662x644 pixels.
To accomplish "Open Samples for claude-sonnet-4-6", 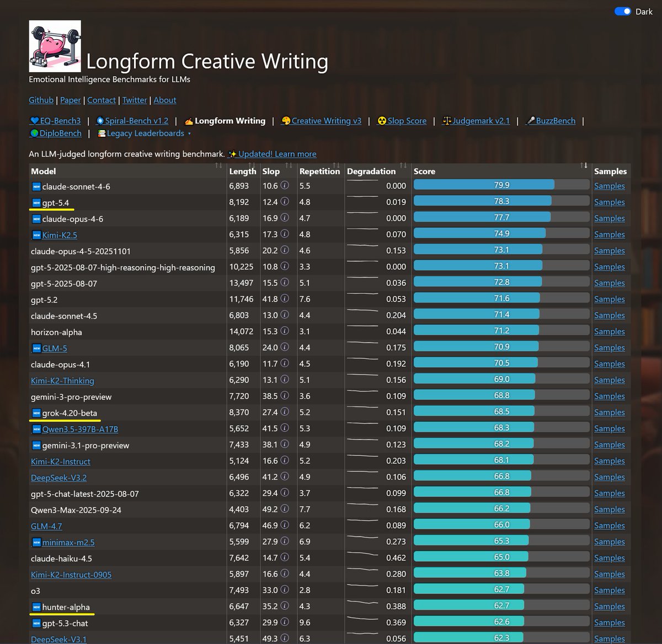I will click(610, 186).
